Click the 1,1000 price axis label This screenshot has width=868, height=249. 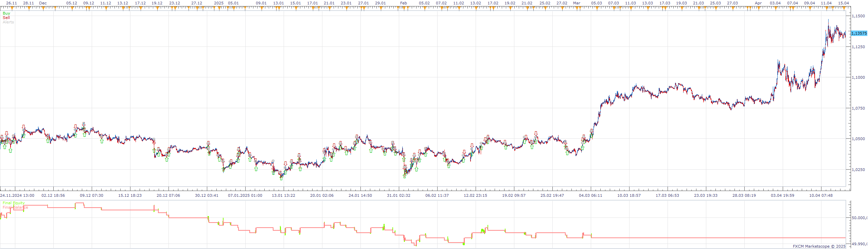point(858,77)
